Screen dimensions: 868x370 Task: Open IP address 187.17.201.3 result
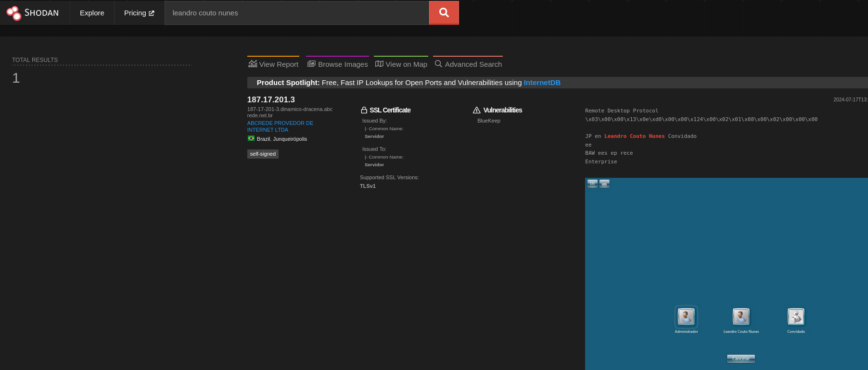pyautogui.click(x=271, y=99)
